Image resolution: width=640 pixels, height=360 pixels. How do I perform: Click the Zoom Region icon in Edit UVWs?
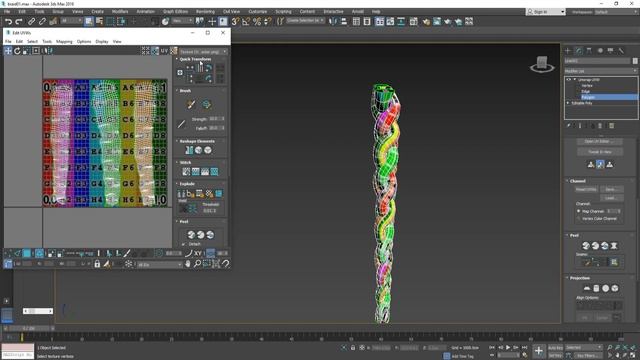(x=207, y=264)
